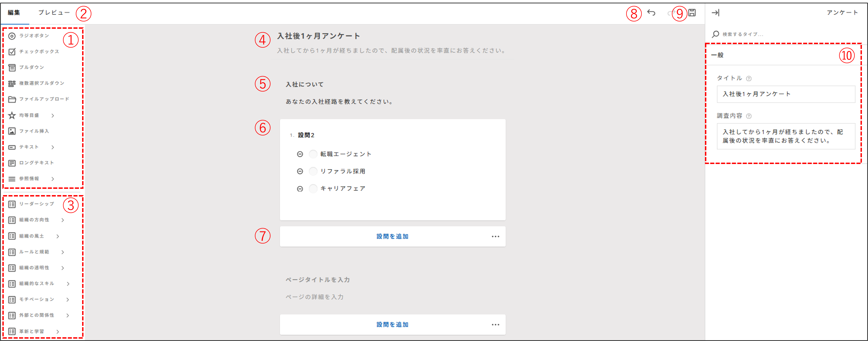
Task: Select the プルダウン field icon
Action: (12, 67)
